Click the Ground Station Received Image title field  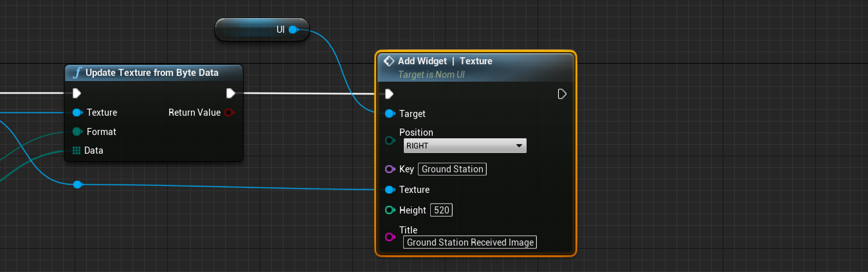click(470, 242)
